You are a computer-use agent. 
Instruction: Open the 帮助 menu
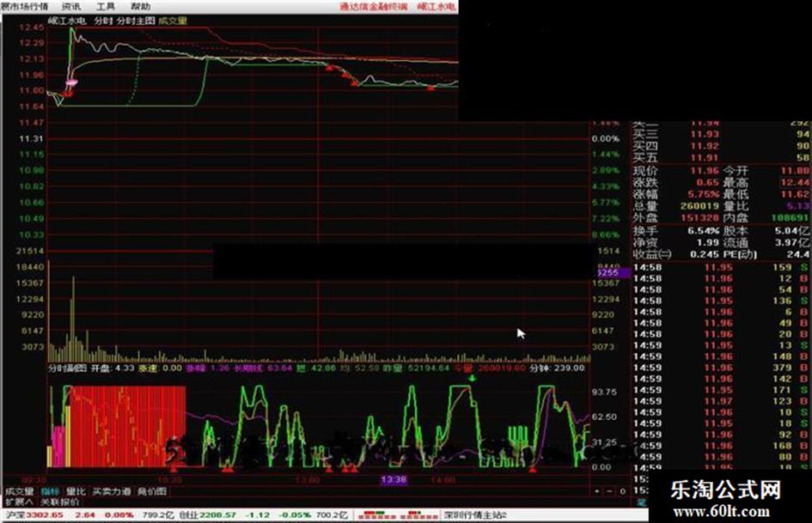(x=140, y=7)
